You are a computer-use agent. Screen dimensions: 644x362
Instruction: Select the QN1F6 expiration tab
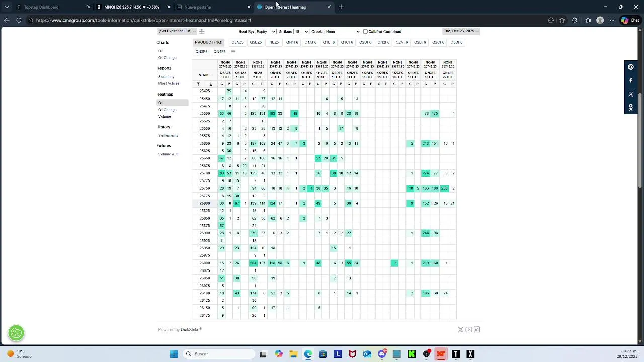292,42
